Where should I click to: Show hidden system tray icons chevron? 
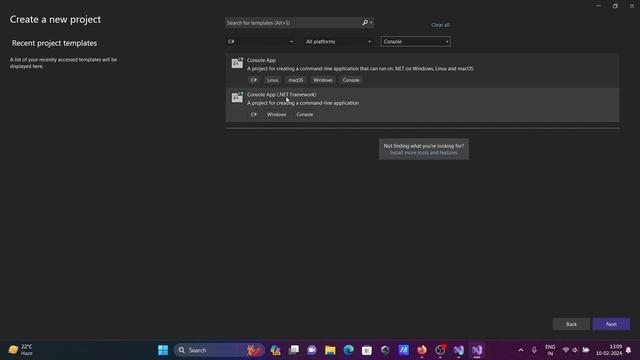click(521, 350)
